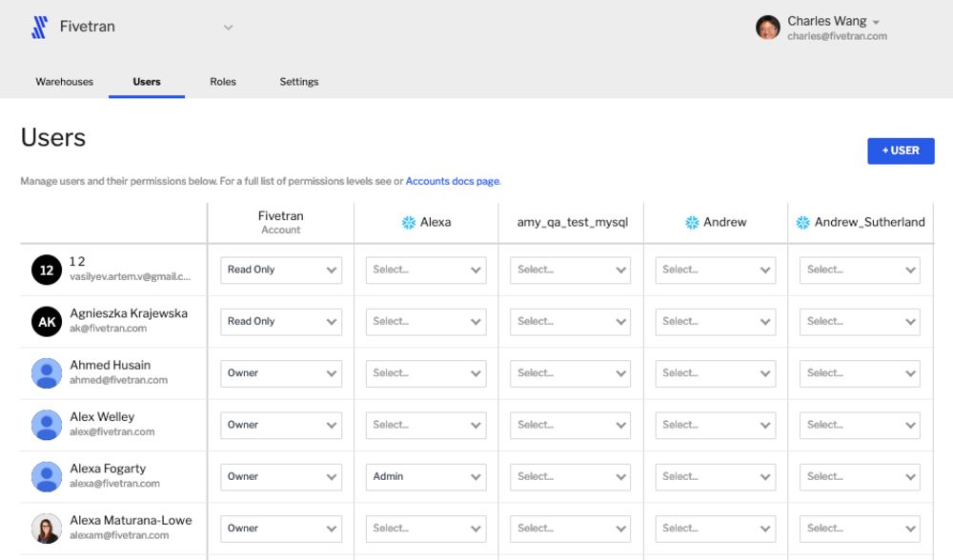Click Alexa Fogarty's avatar icon

click(47, 476)
